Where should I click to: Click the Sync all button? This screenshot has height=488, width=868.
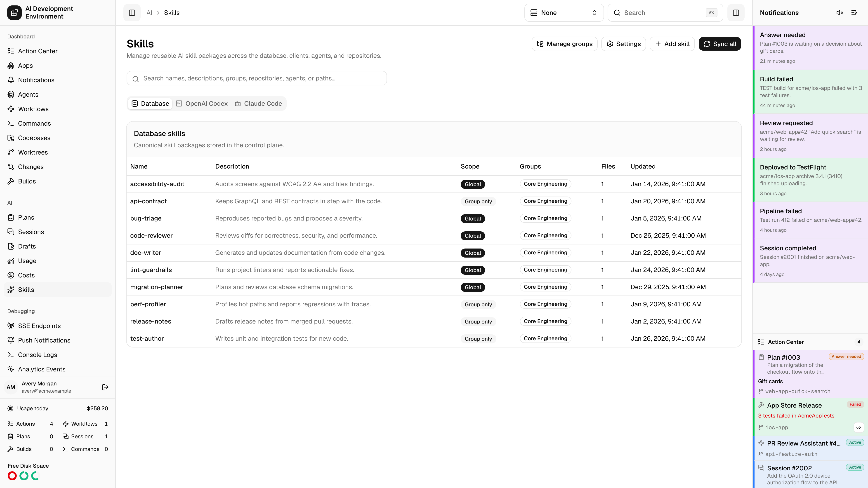pyautogui.click(x=719, y=44)
